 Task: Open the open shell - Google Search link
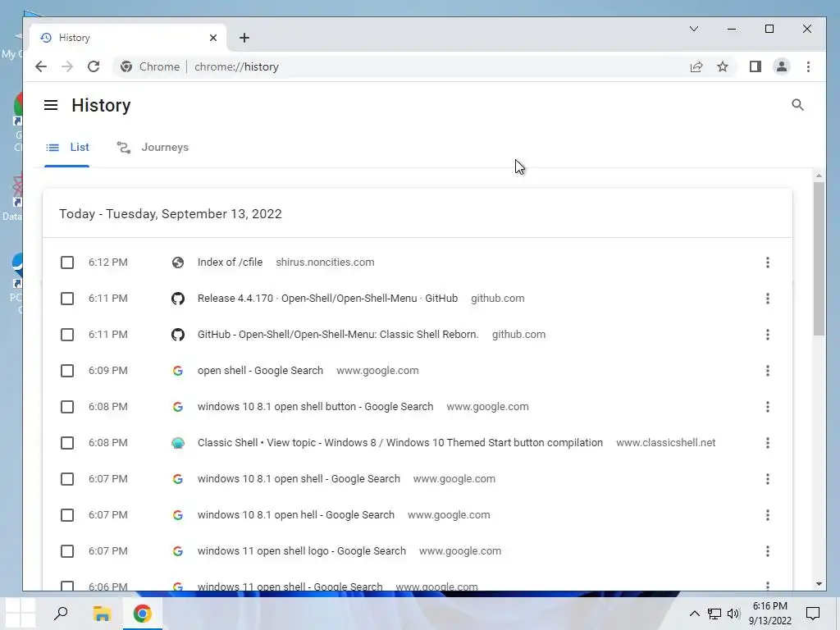pos(260,371)
